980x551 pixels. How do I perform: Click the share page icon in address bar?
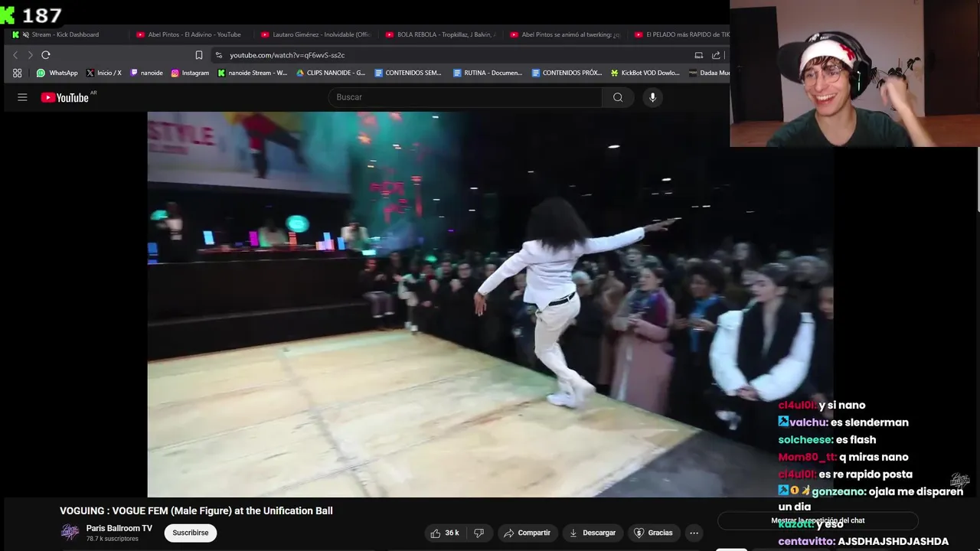click(x=716, y=55)
